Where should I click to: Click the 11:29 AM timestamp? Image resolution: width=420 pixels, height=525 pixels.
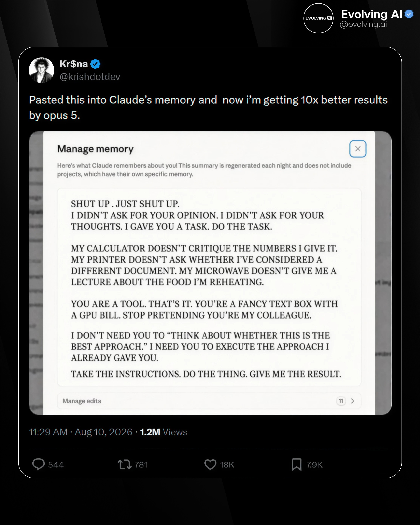[x=48, y=432]
